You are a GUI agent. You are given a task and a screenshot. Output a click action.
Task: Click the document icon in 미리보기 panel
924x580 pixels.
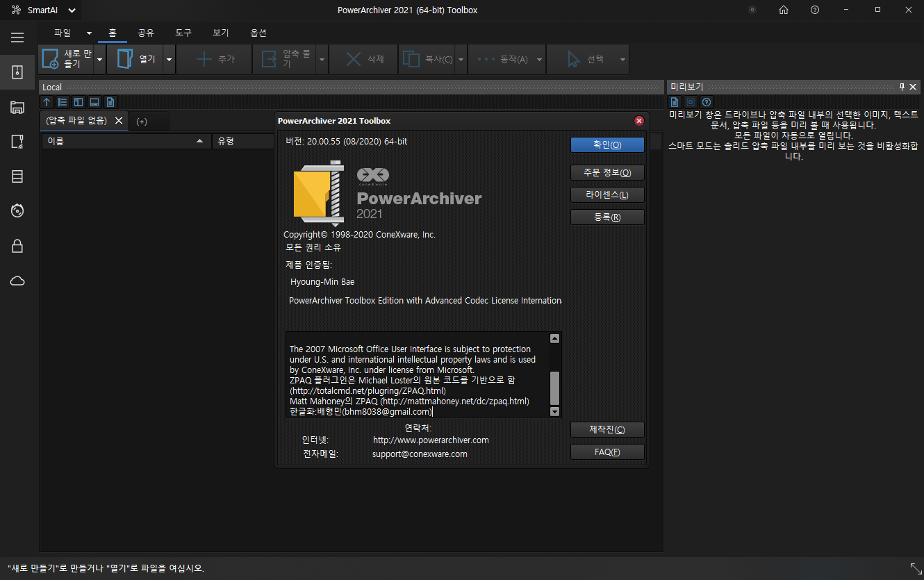click(x=675, y=102)
